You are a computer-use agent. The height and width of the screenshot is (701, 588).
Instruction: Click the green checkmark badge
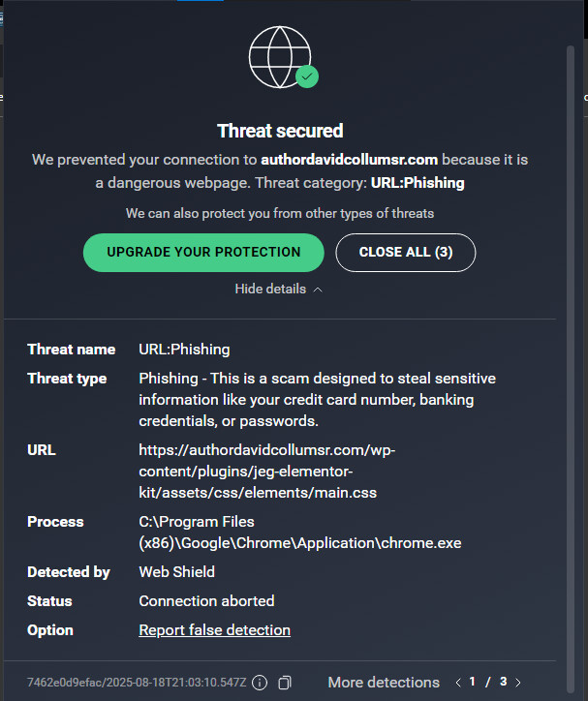click(x=308, y=76)
